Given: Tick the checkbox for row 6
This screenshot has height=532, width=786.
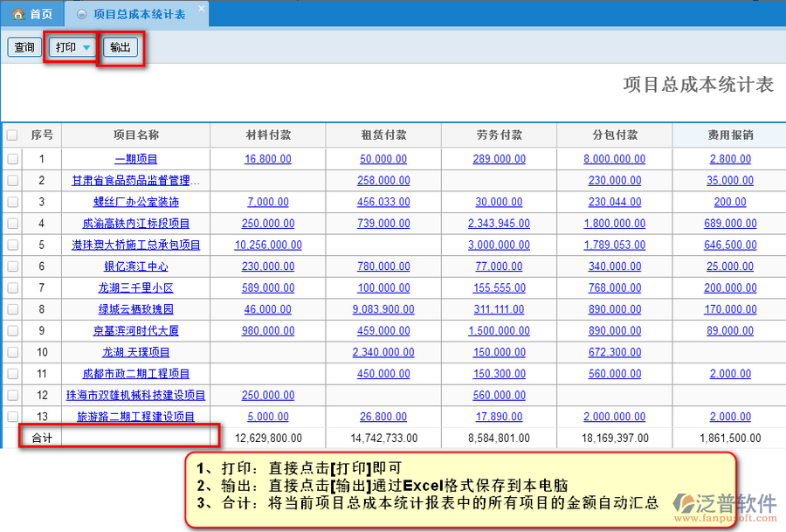Looking at the screenshot, I should point(12,266).
